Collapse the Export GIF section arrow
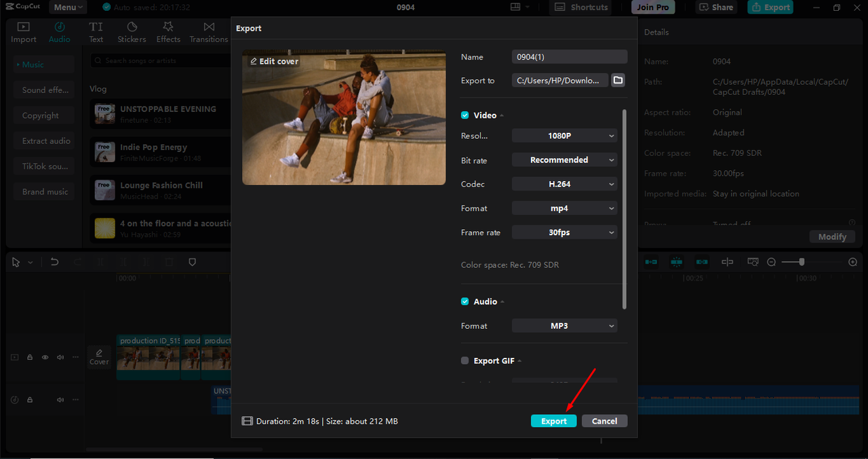868x459 pixels. tap(520, 361)
